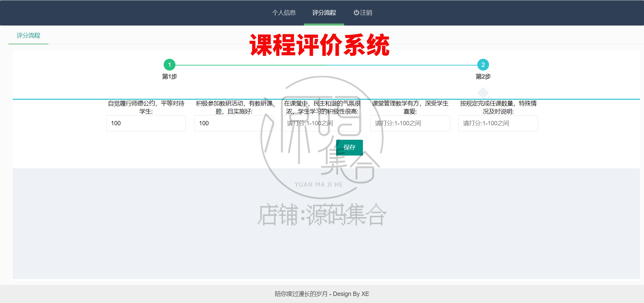Focus the 按规定完成任课数量 score field
Image resolution: width=644 pixels, height=303 pixels.
pos(498,123)
